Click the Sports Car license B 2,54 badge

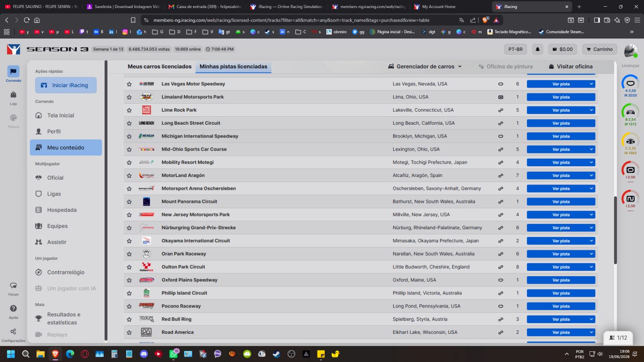point(631,115)
